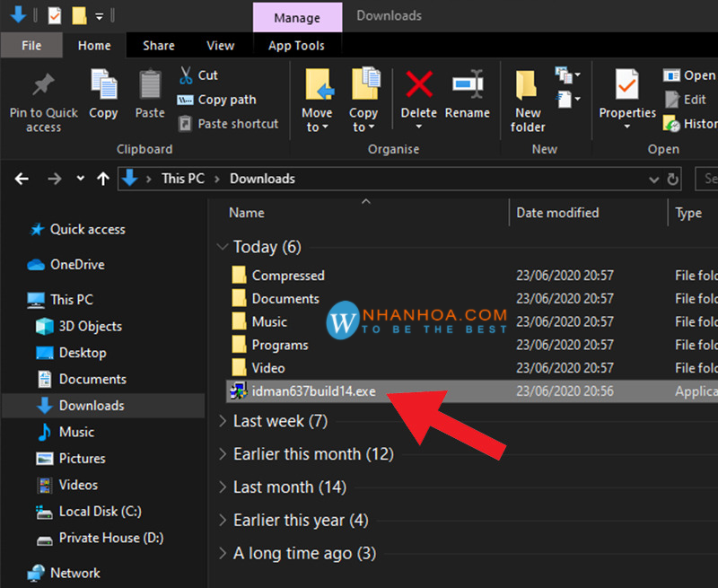This screenshot has width=718, height=588.
Task: Click the Rename icon in ribbon
Action: click(x=467, y=85)
